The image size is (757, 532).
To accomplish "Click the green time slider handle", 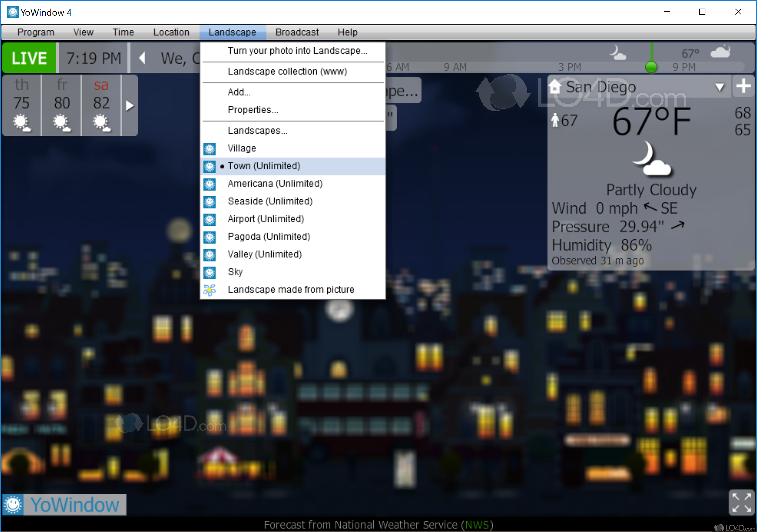I will (x=651, y=67).
